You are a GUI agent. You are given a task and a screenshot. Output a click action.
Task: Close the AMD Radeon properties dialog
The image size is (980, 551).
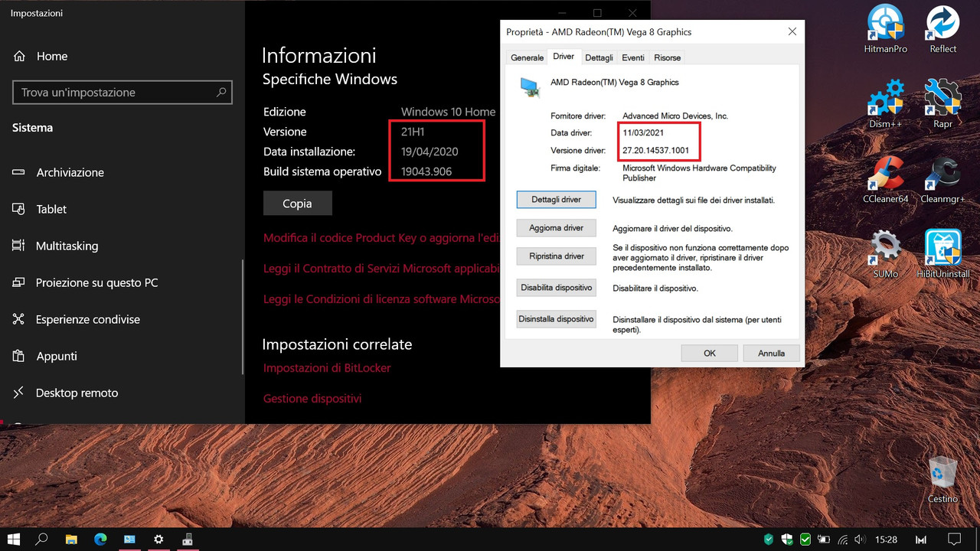(x=792, y=32)
